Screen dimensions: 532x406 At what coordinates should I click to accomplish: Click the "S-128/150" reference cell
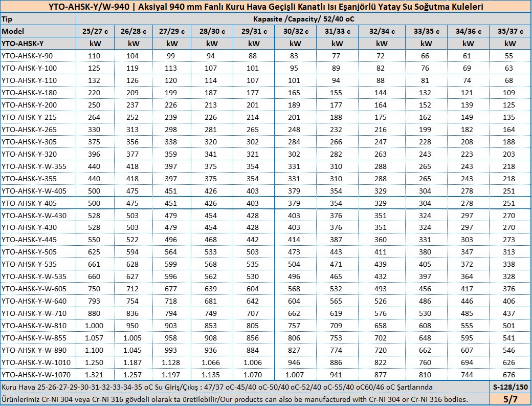[510, 387]
